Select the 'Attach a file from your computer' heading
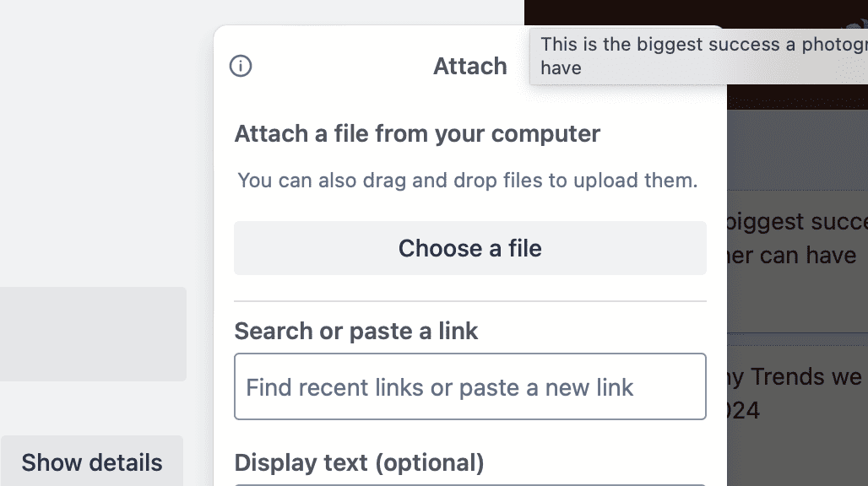 pos(417,133)
